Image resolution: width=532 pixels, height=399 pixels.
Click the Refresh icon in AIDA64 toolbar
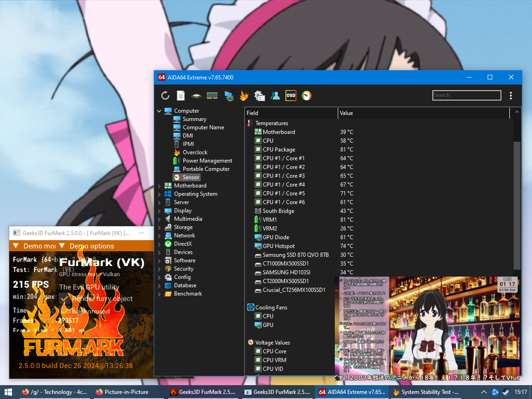[x=165, y=96]
